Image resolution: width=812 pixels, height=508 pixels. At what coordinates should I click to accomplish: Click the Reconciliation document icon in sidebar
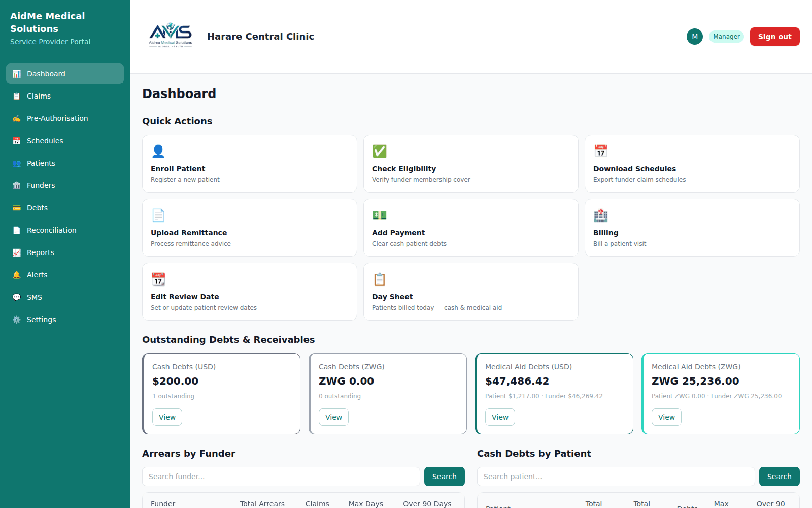point(17,230)
